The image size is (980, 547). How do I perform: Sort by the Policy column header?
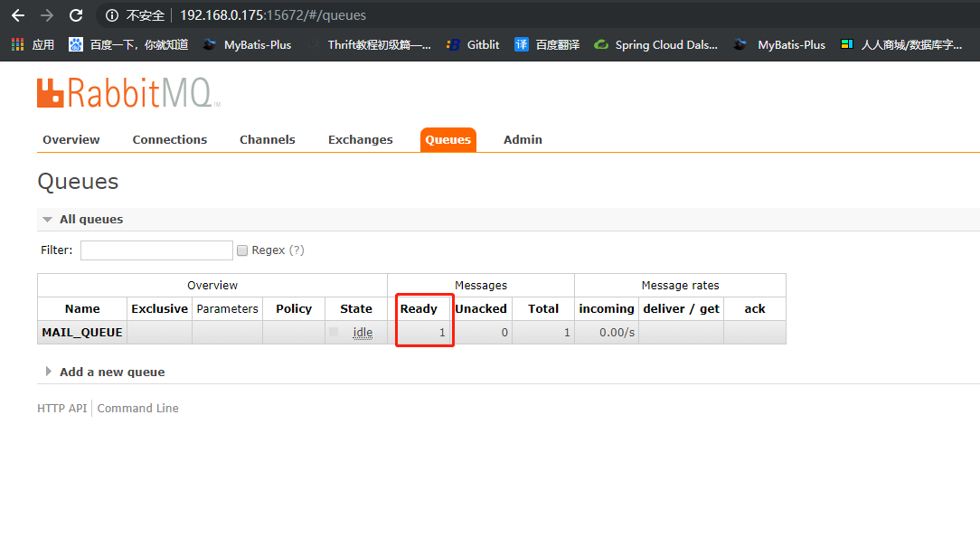(x=294, y=309)
